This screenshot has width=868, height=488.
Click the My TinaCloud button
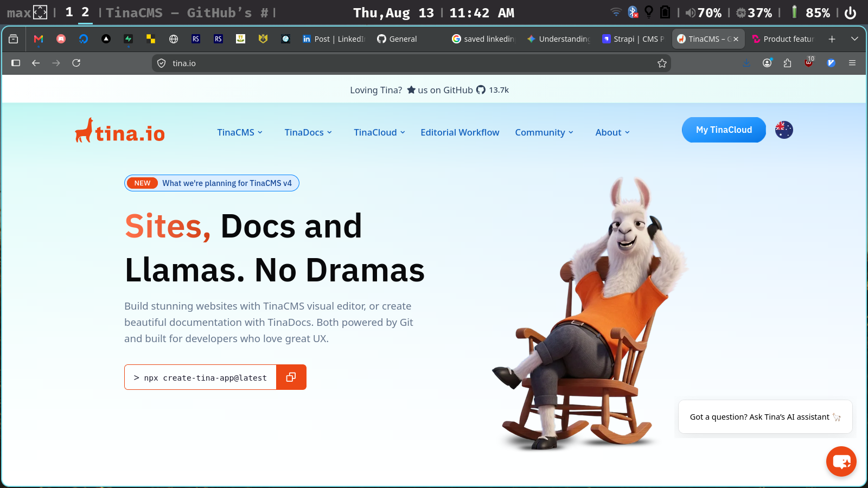point(724,130)
